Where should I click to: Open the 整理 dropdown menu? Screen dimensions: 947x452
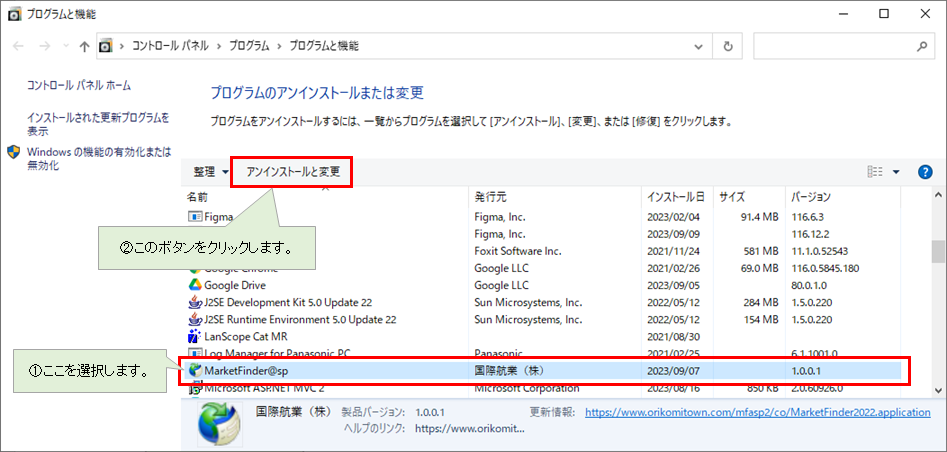[x=211, y=172]
